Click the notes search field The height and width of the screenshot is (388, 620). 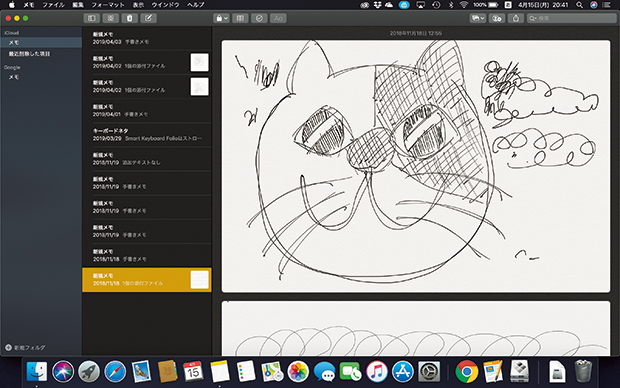pos(571,18)
